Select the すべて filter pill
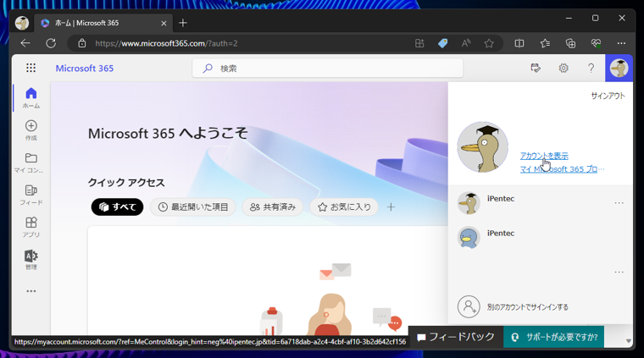Image resolution: width=644 pixels, height=358 pixels. click(118, 207)
